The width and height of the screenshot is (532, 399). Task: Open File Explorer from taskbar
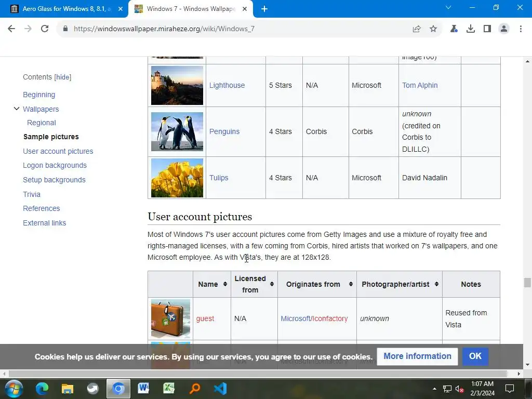67,389
